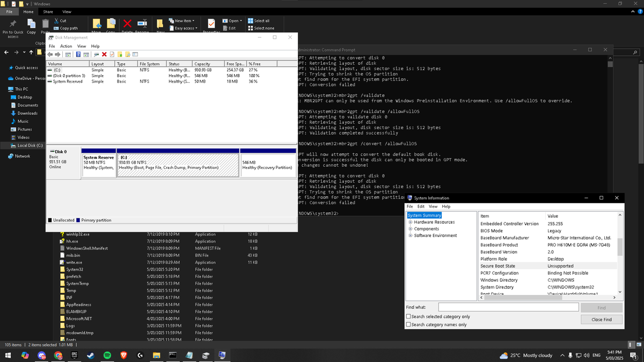Click magnifier search icon in Disk Management toolbar
Image resolution: width=644 pixels, height=362 pixels.
127,54
